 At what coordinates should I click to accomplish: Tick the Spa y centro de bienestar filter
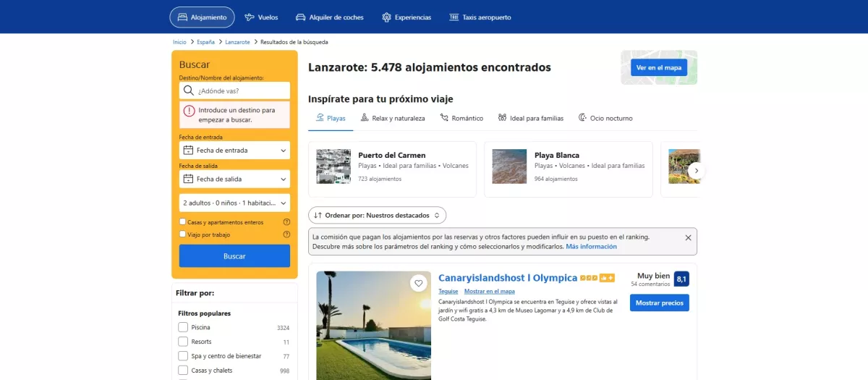pyautogui.click(x=183, y=356)
